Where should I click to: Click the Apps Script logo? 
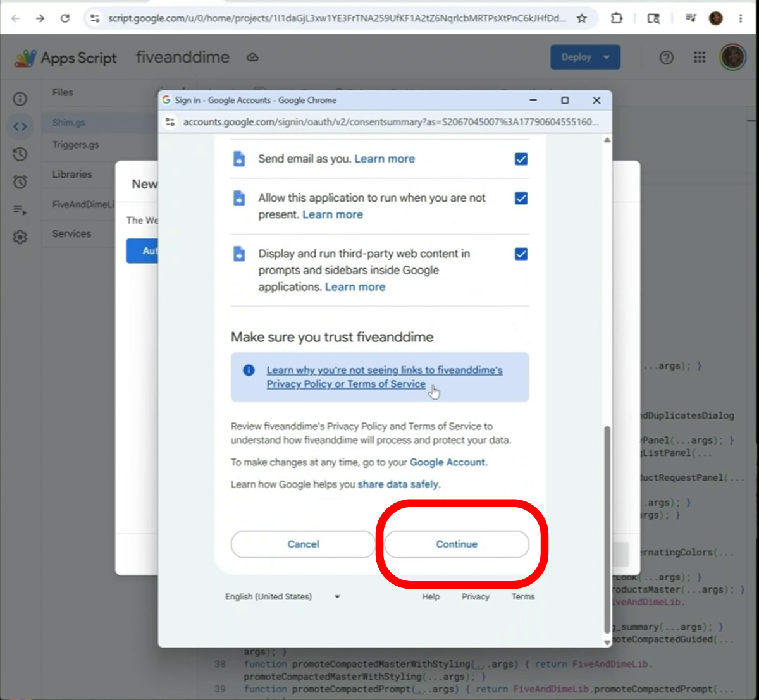click(25, 58)
